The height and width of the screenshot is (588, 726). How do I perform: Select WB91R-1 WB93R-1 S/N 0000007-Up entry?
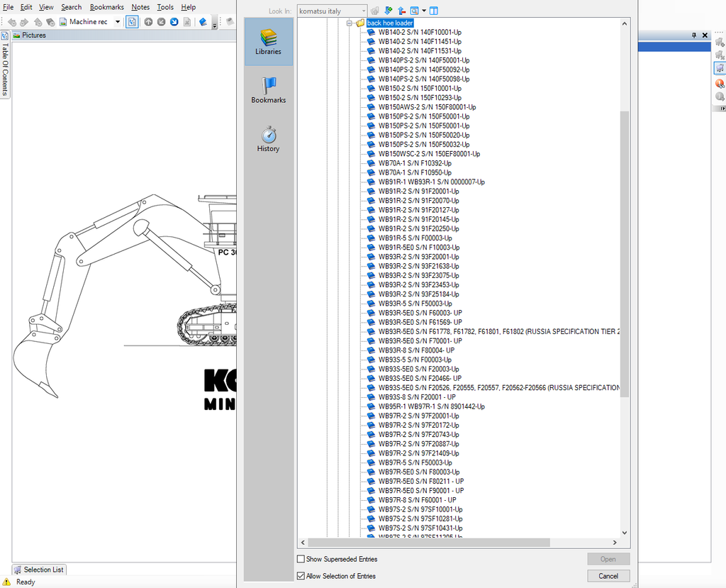(x=432, y=182)
